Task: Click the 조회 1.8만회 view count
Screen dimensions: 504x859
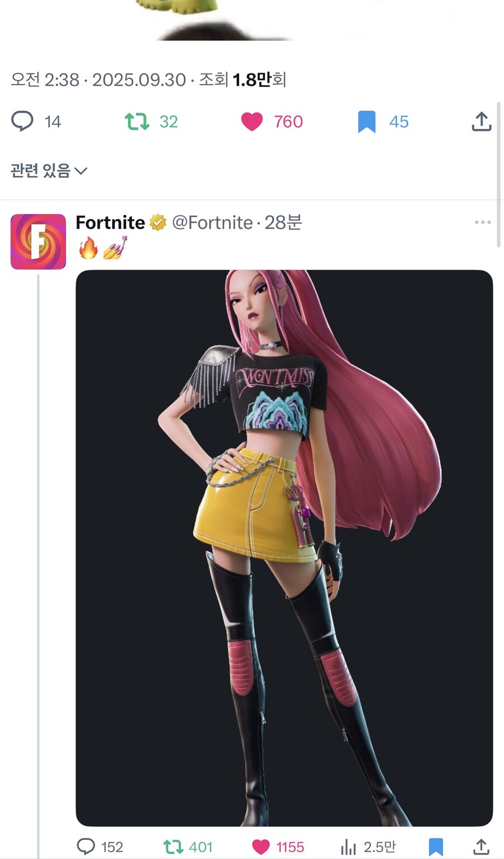Action: tap(242, 80)
